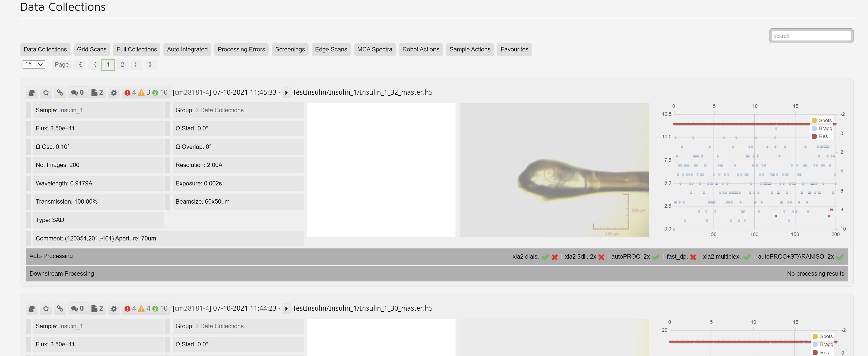Click inside the Search field
Screen dimensions: 868x356
click(x=812, y=36)
